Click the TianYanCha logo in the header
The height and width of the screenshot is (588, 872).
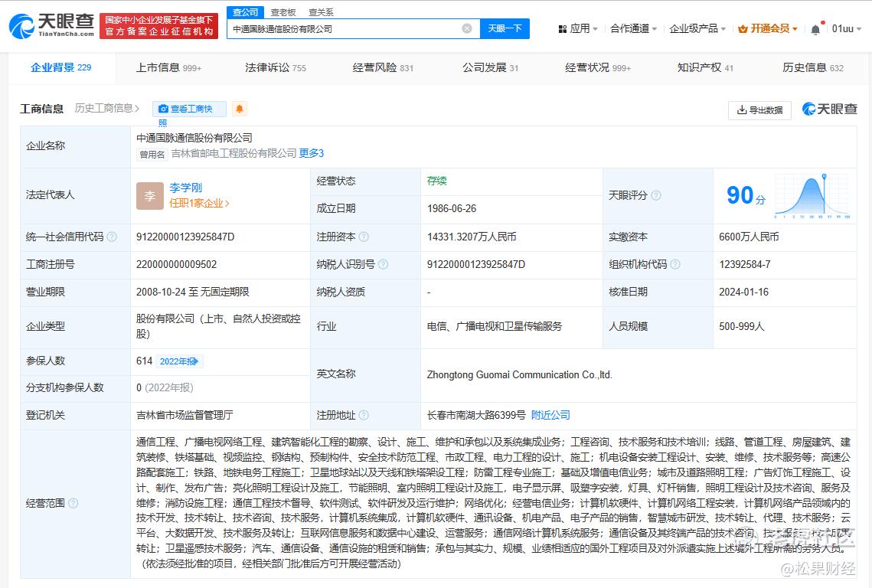pos(51,27)
